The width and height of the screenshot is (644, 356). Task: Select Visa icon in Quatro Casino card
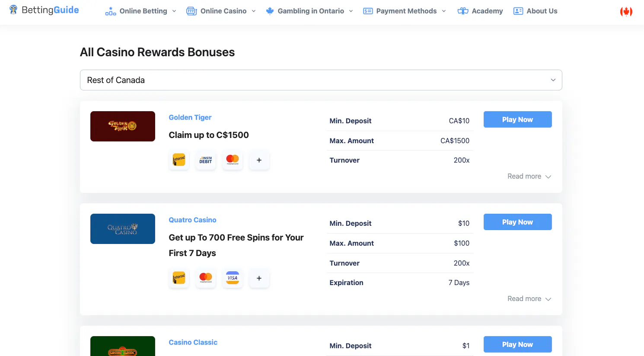pyautogui.click(x=233, y=278)
